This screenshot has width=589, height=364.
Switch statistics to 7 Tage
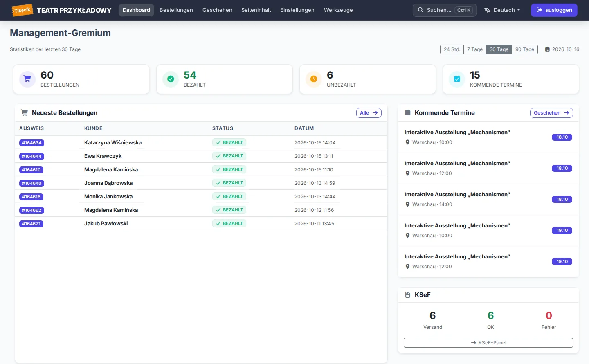pyautogui.click(x=475, y=49)
